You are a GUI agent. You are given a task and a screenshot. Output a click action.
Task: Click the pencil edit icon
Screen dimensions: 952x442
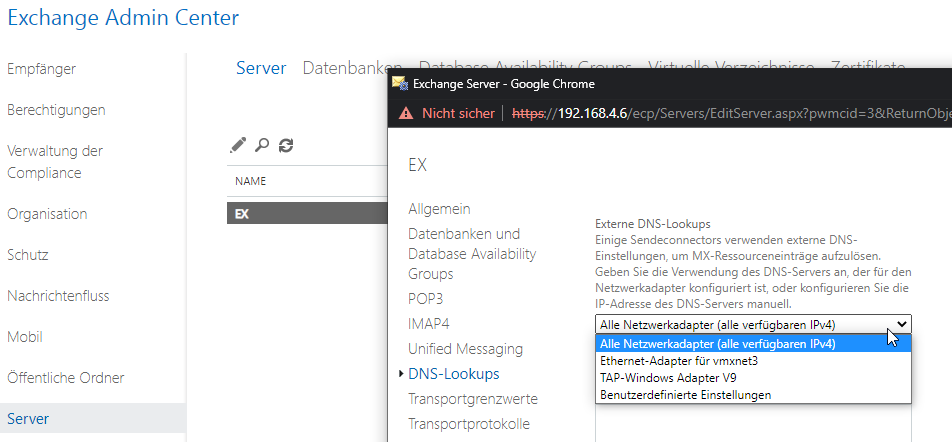tap(238, 145)
